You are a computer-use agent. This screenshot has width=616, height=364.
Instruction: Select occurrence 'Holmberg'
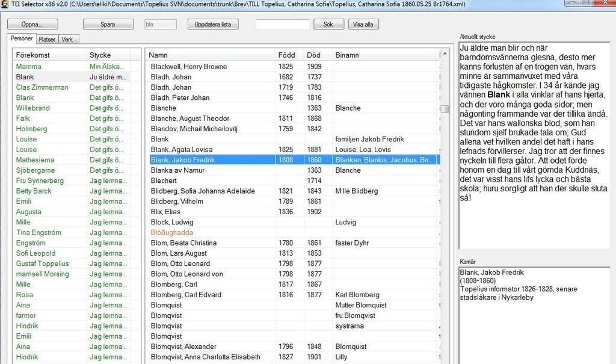32,129
